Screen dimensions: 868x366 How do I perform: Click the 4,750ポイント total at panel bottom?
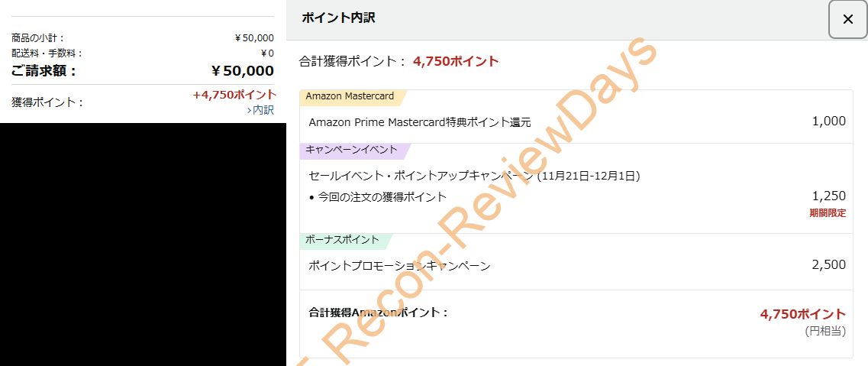coord(803,315)
